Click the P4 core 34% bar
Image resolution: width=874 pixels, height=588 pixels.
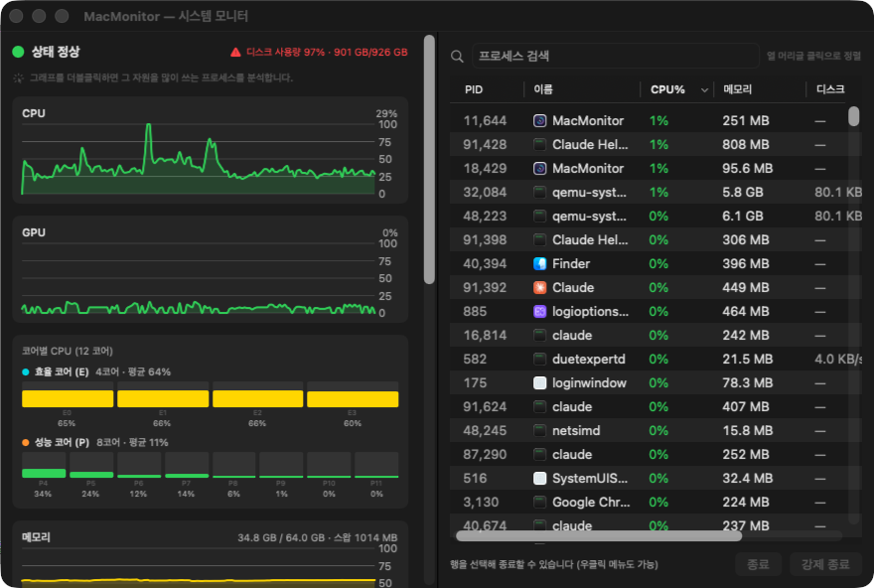(x=44, y=466)
